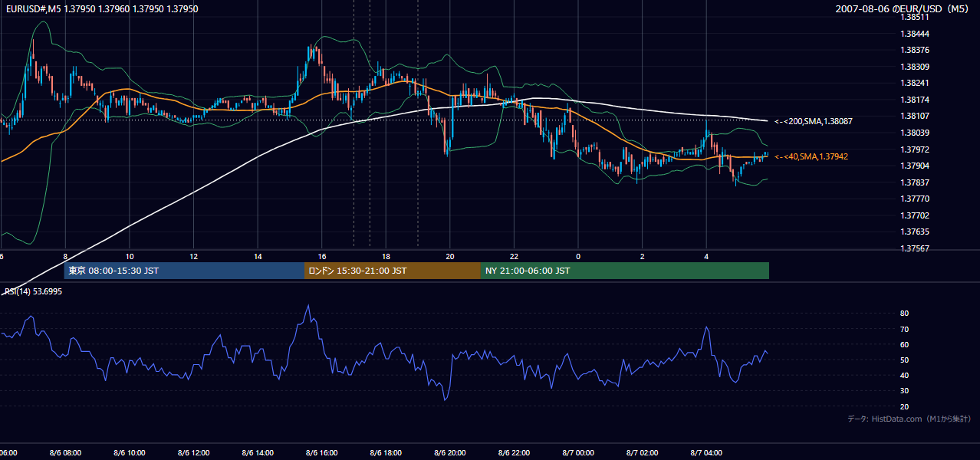Click price axis value 1.37567
Screen dimensions: 980x460
point(915,248)
